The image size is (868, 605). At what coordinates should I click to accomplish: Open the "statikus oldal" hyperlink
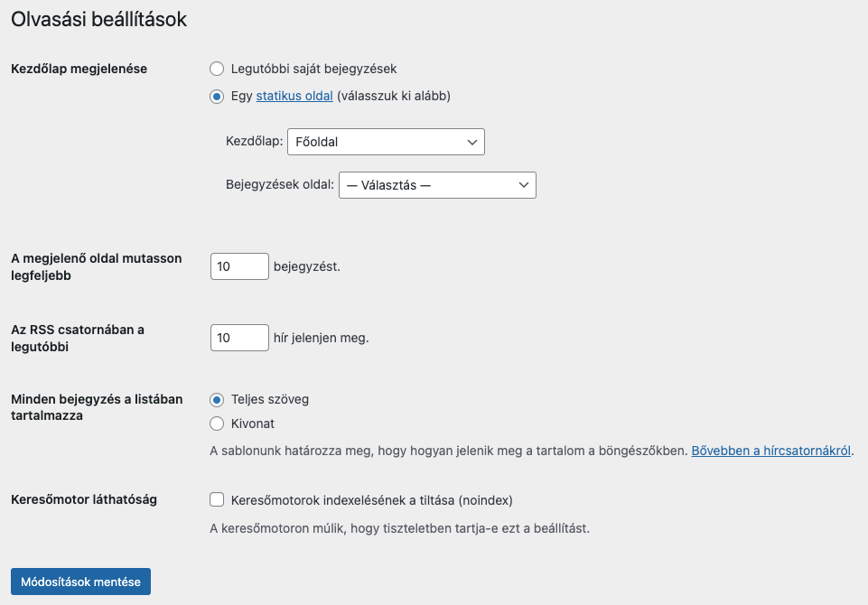[x=294, y=96]
